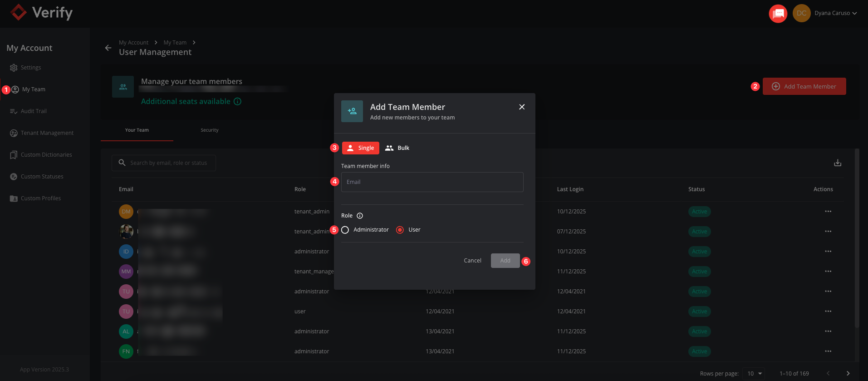Open the rows per page dropdown

pyautogui.click(x=755, y=373)
